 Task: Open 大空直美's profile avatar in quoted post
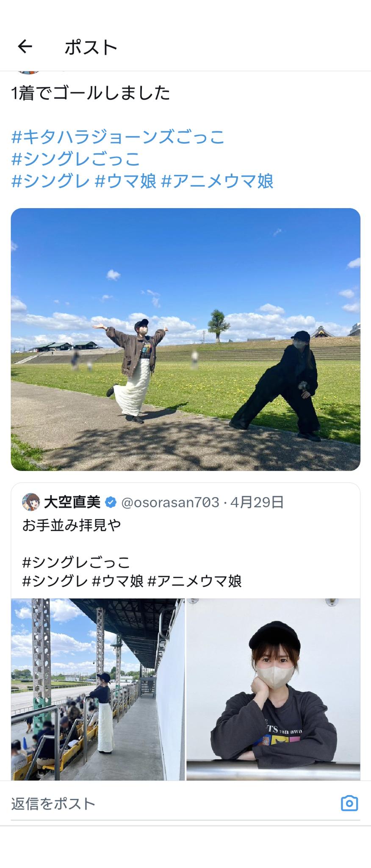click(30, 502)
